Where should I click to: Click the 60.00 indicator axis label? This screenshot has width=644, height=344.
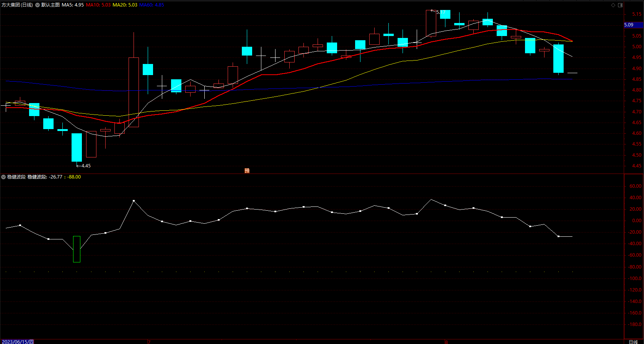point(635,186)
